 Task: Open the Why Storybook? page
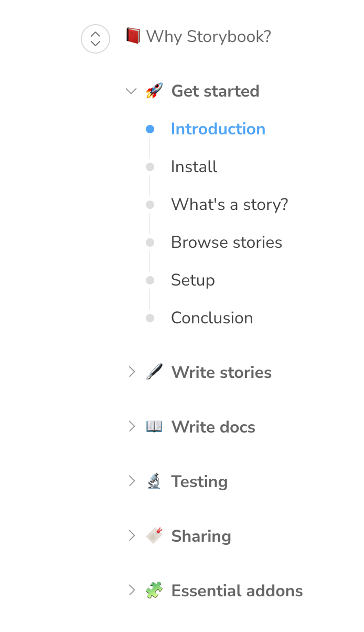coord(209,36)
